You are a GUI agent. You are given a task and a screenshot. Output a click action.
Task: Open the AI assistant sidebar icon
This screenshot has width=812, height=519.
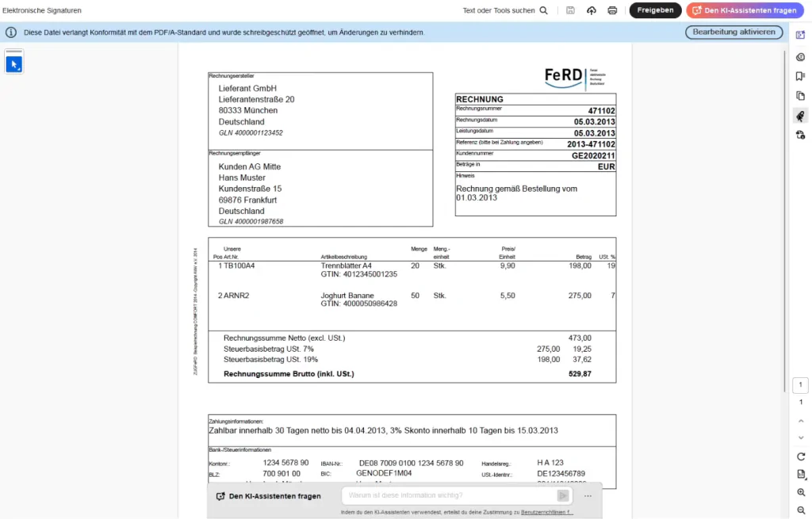pos(800,35)
